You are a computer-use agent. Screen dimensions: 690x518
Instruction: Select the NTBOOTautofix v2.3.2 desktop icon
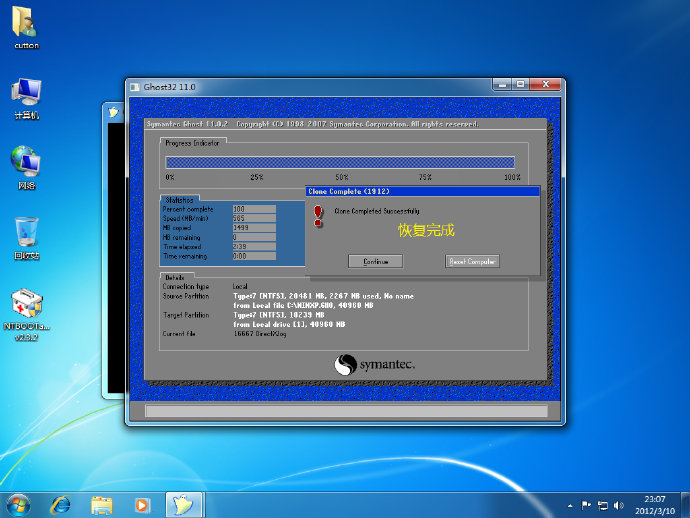tap(26, 315)
